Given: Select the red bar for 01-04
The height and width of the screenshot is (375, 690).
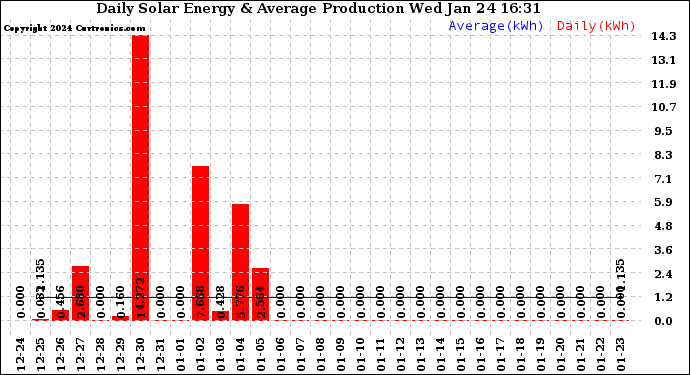Looking at the screenshot, I should click(241, 262).
